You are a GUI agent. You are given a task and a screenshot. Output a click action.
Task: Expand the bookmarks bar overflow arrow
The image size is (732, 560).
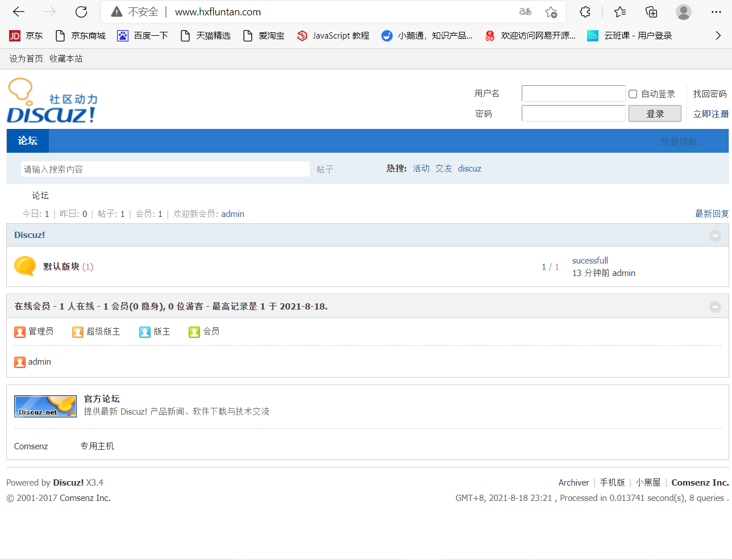tap(718, 36)
